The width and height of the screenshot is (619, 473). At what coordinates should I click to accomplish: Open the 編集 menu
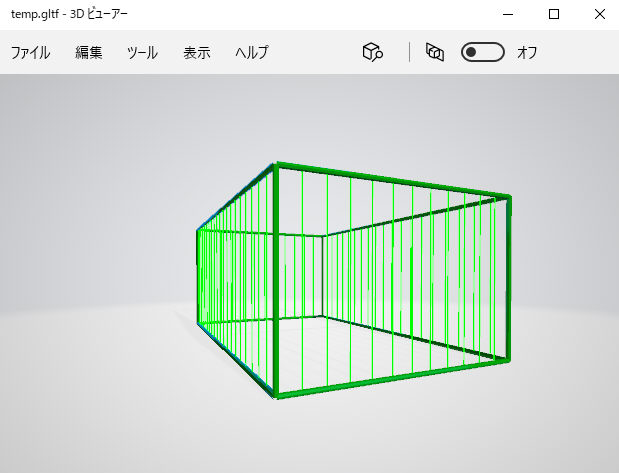coord(89,53)
